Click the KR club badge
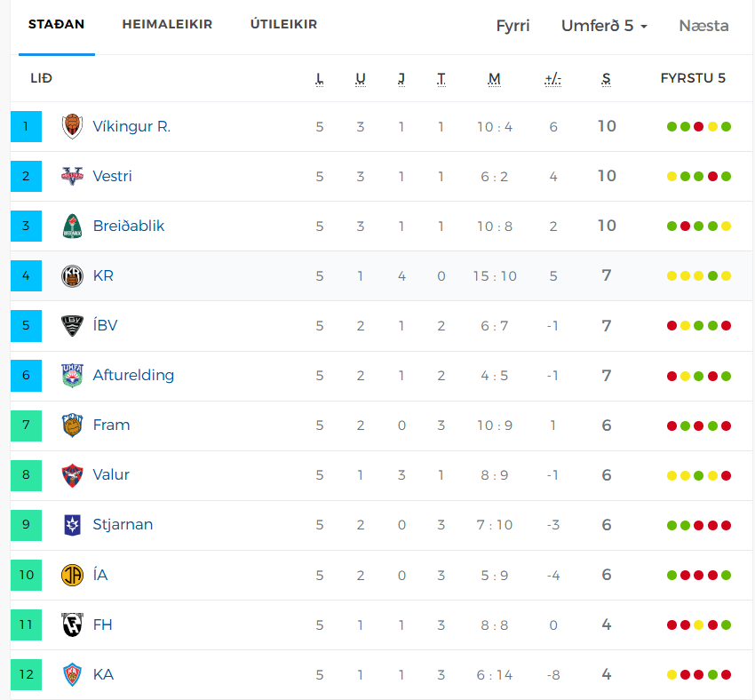 (72, 276)
